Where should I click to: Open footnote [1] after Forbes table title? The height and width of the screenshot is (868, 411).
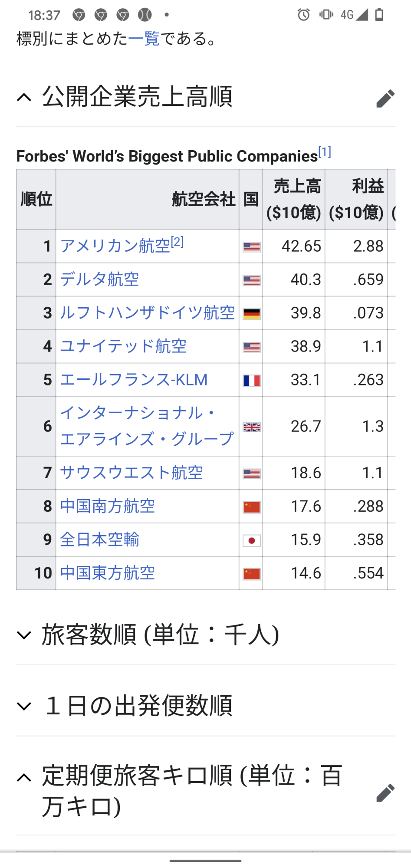(325, 152)
